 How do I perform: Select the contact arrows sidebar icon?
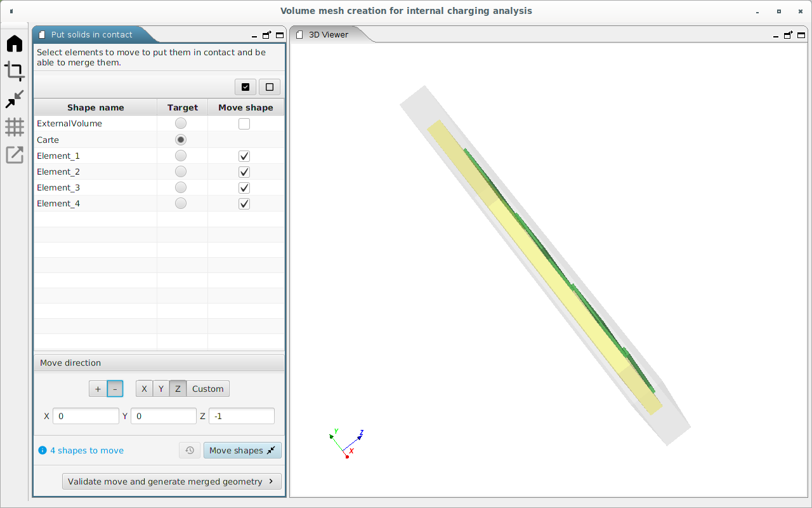pos(15,99)
